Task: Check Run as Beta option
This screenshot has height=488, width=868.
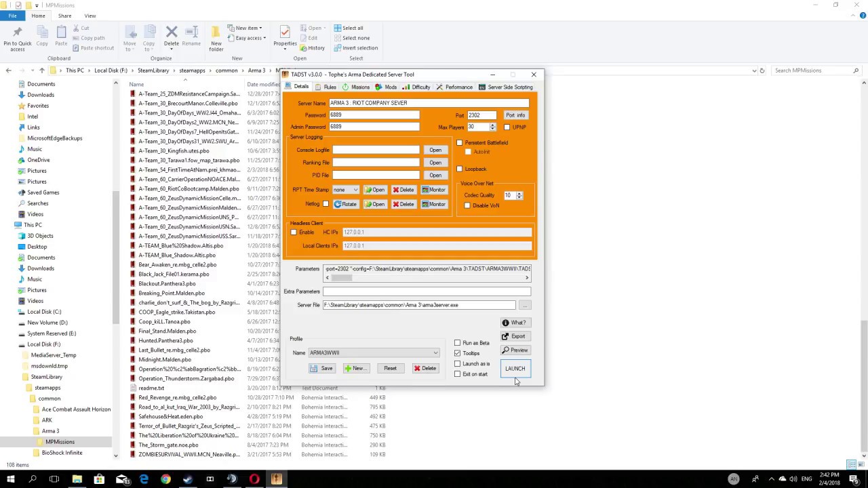Action: point(458,343)
